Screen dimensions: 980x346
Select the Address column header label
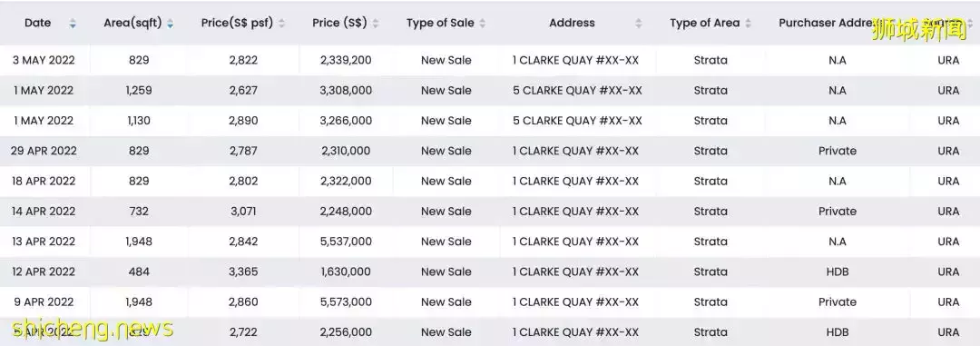(x=572, y=23)
